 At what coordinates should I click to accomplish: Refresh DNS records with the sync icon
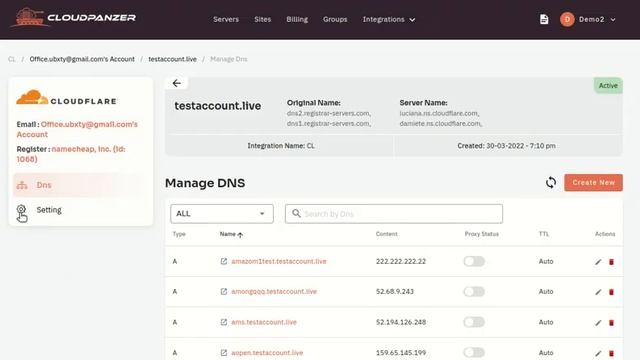pyautogui.click(x=551, y=182)
